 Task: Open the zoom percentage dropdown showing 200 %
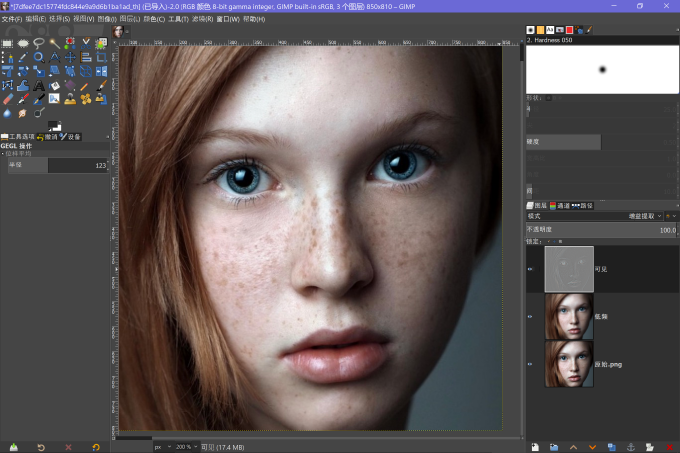186,447
